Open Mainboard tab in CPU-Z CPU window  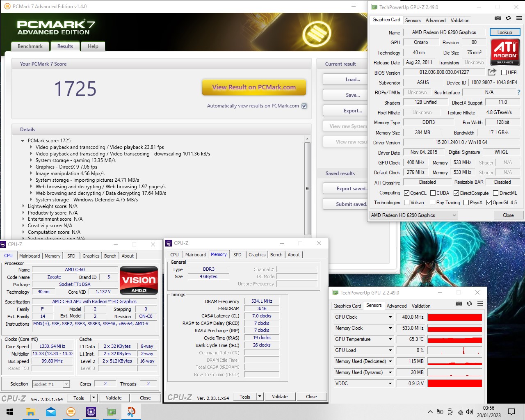30,256
